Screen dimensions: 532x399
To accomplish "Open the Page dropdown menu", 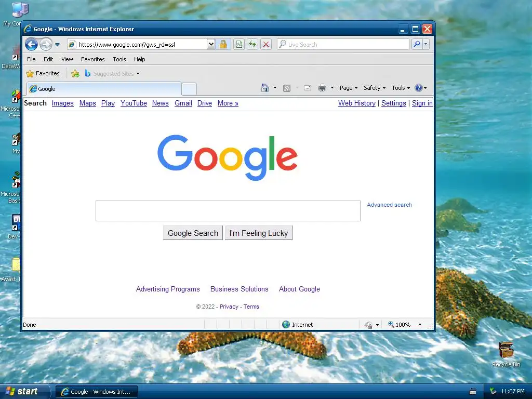I will [x=349, y=88].
